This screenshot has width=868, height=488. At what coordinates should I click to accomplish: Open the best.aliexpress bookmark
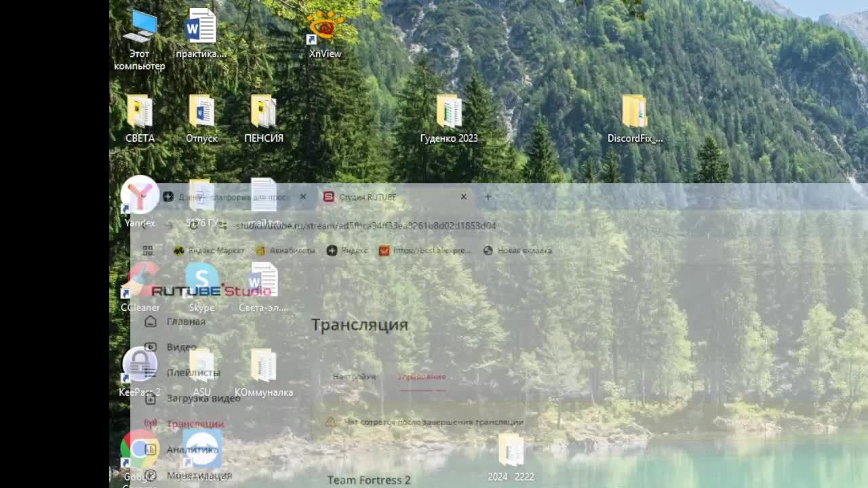(x=425, y=251)
